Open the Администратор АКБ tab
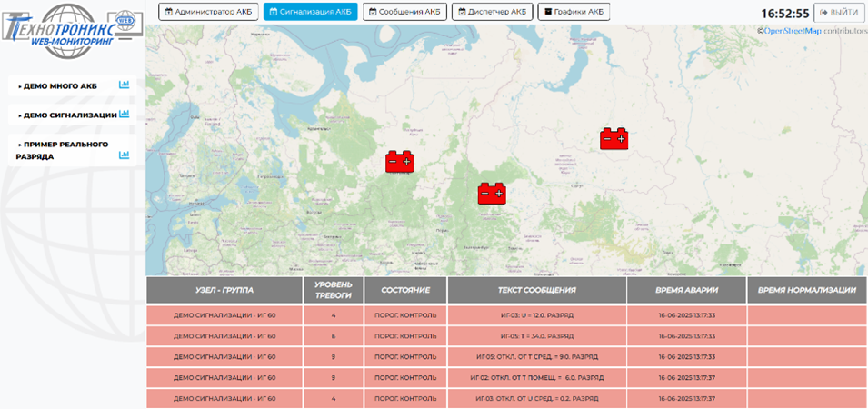 click(x=208, y=12)
